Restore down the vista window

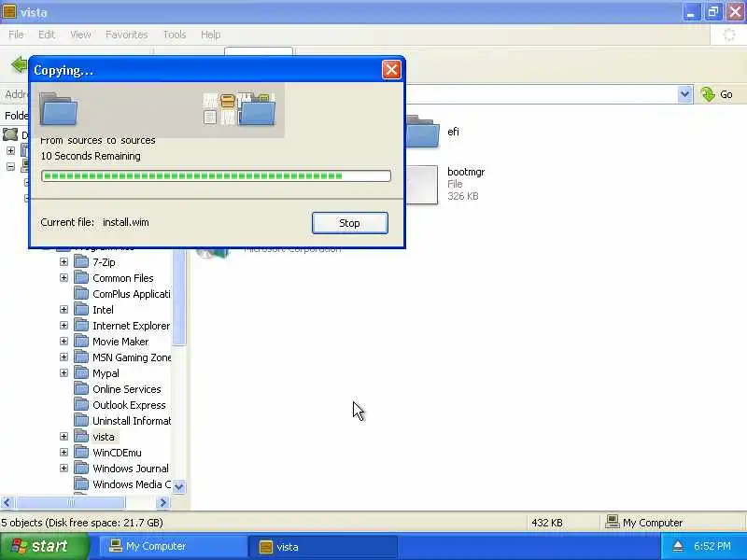pyautogui.click(x=713, y=12)
